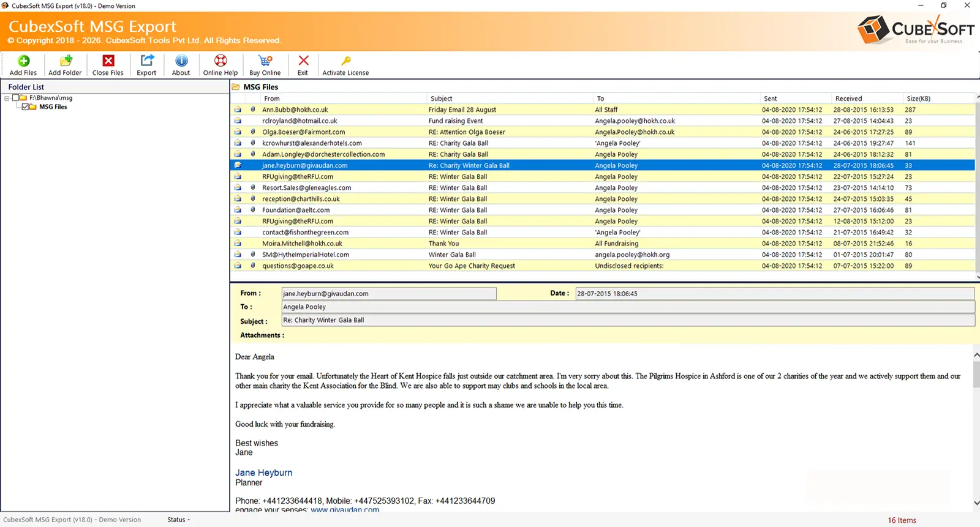This screenshot has height=527, width=980.
Task: Click envelope icon for Ann.Bubb@hokh.co.uk row
Action: pos(238,110)
